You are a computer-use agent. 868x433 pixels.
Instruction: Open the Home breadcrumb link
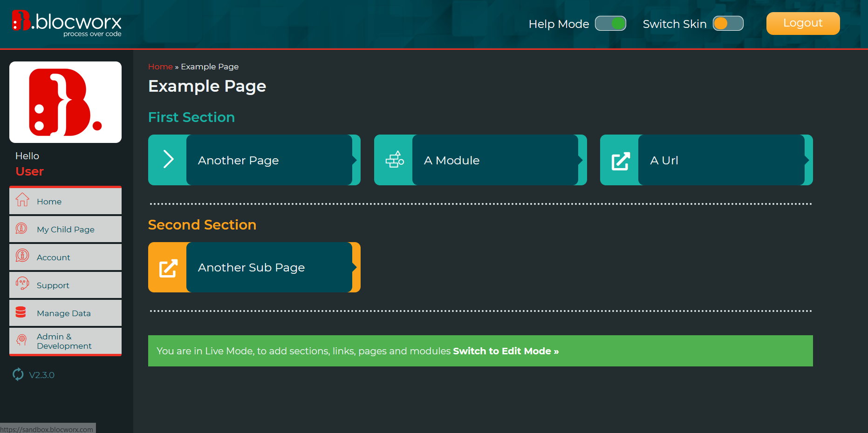click(x=160, y=67)
